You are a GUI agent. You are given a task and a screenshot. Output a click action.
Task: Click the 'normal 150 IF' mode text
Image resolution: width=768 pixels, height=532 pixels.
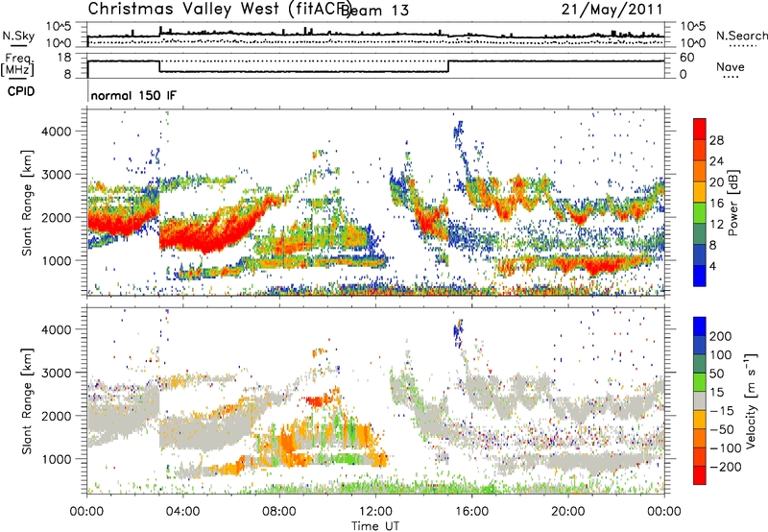tap(133, 95)
